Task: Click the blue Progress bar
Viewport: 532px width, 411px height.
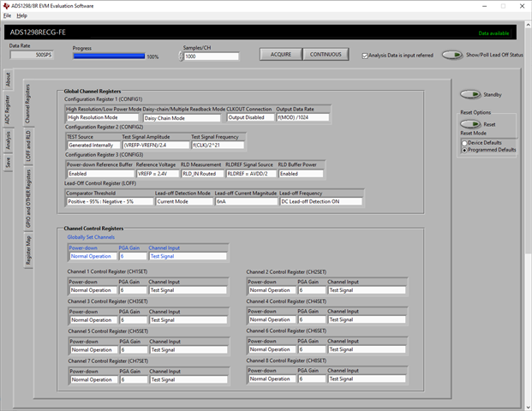Action: click(x=109, y=57)
